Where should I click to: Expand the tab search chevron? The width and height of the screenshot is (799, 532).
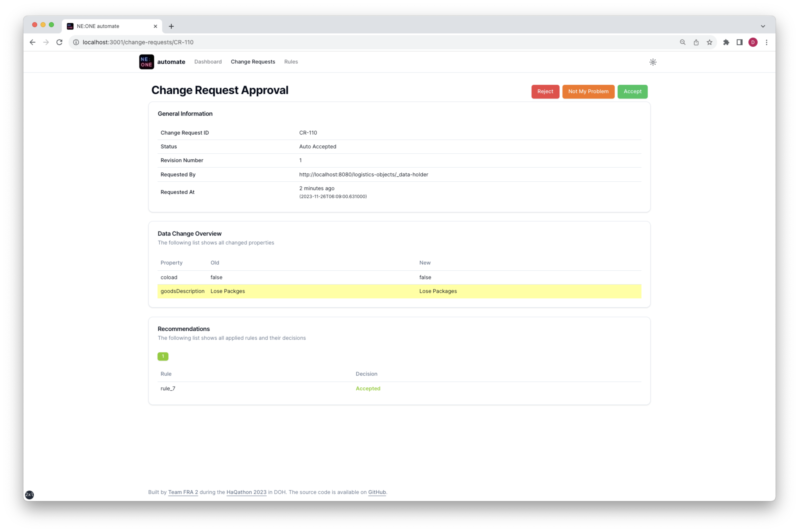(763, 26)
